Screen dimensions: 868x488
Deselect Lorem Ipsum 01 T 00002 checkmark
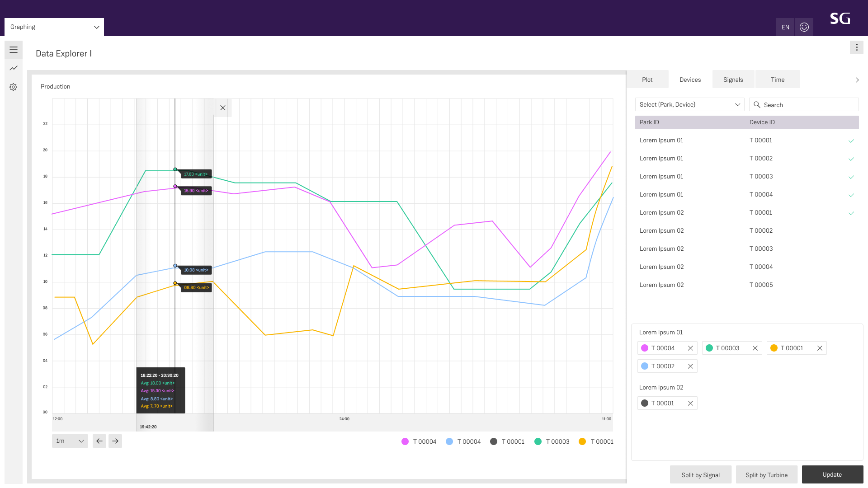click(851, 159)
